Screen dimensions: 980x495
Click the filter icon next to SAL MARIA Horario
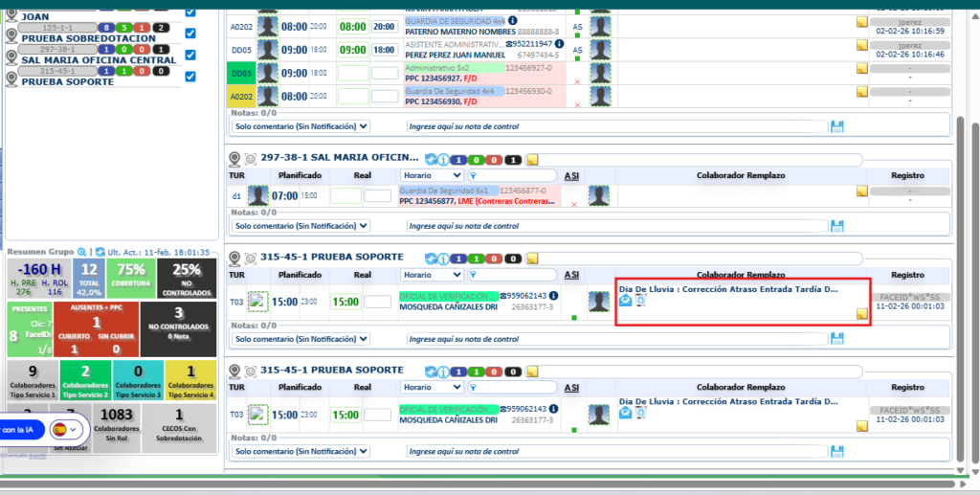pyautogui.click(x=472, y=176)
